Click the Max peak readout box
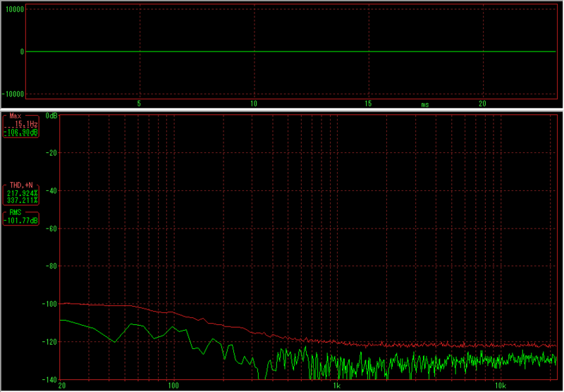Viewport: 564px width, 392px height. tap(21, 124)
